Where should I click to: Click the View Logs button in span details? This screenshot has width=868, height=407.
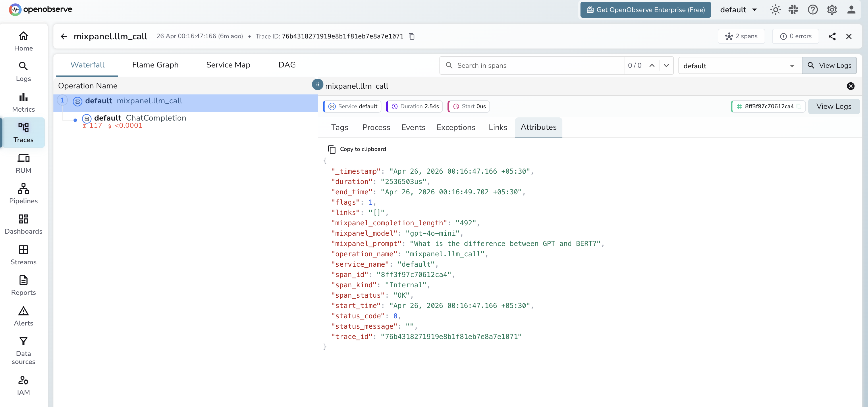click(x=834, y=106)
